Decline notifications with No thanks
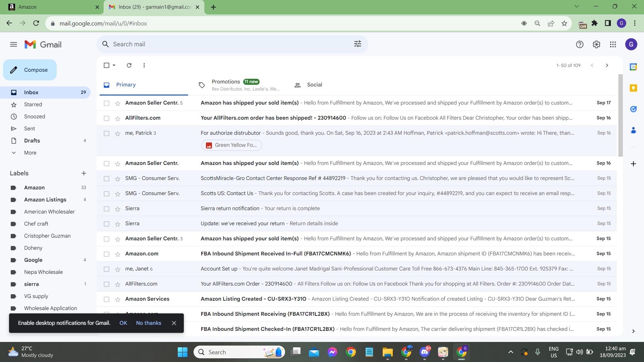644x362 pixels. (149, 323)
